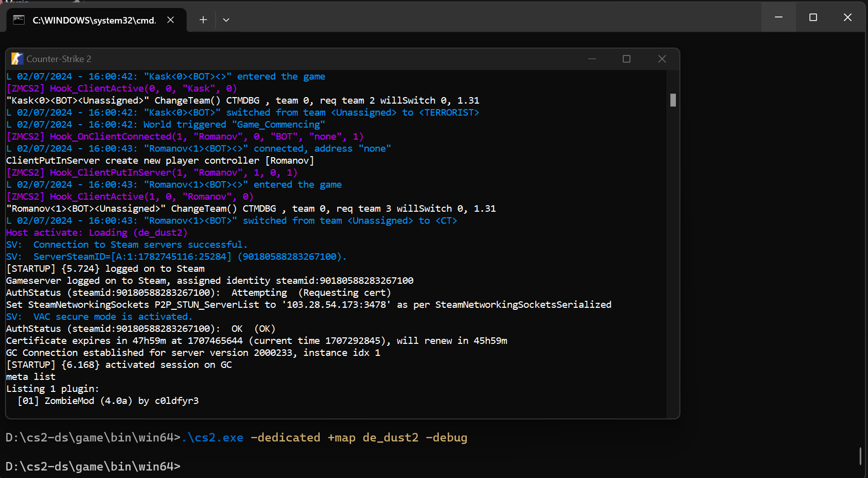
Task: Click the '+map' launch argument
Action: pos(342,437)
